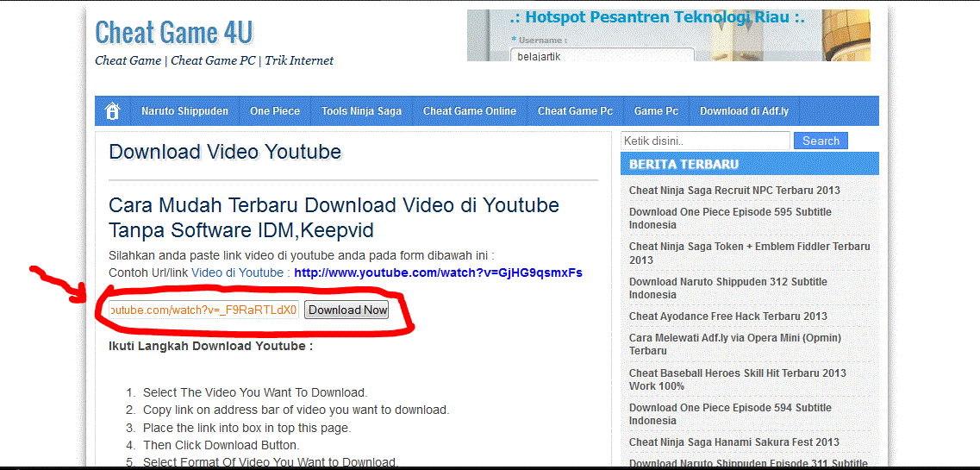Click the 'Ikuti Langkah Download Youtube :' text
This screenshot has height=470, width=980.
point(210,346)
